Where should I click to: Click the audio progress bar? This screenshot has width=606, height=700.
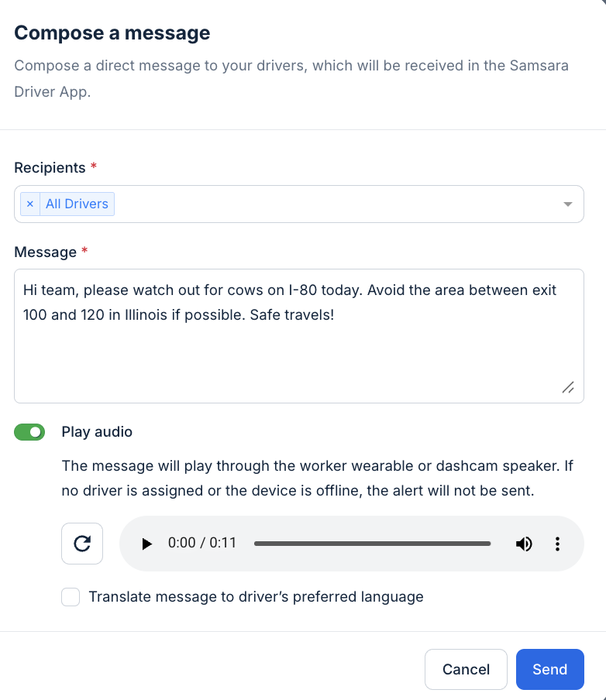click(x=372, y=543)
